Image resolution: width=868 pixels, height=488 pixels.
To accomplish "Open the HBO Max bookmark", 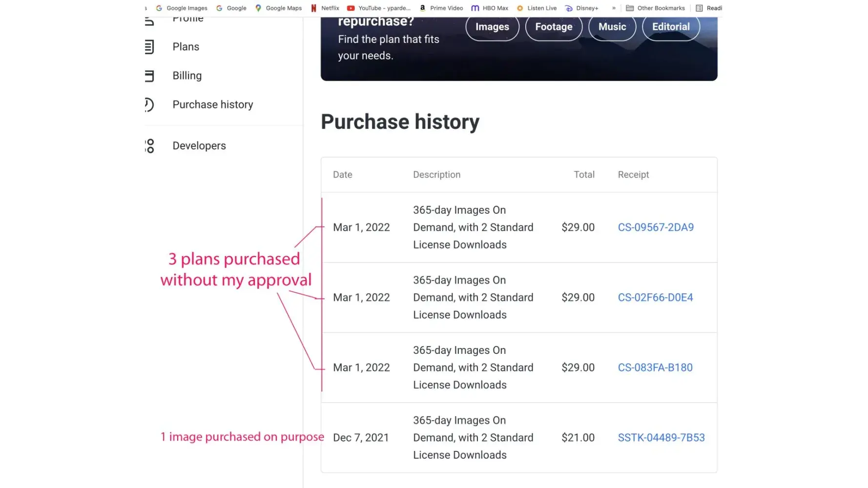I will (x=490, y=8).
